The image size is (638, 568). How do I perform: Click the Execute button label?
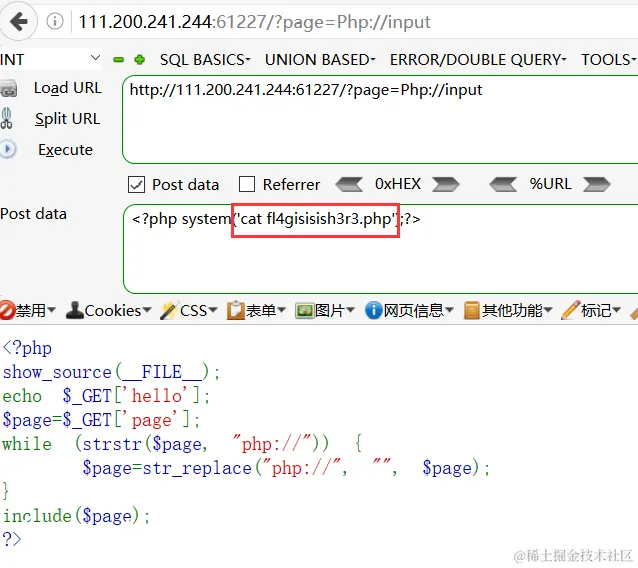[65, 150]
